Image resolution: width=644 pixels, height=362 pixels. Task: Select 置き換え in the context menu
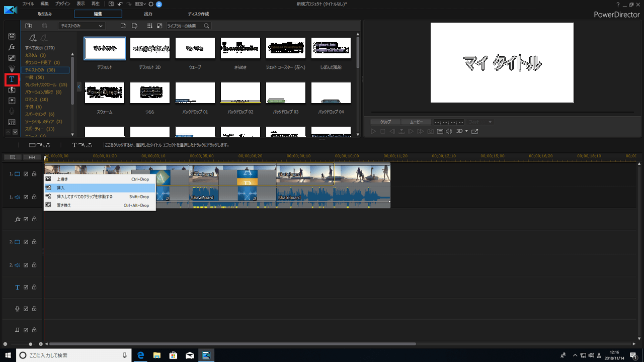pyautogui.click(x=100, y=205)
